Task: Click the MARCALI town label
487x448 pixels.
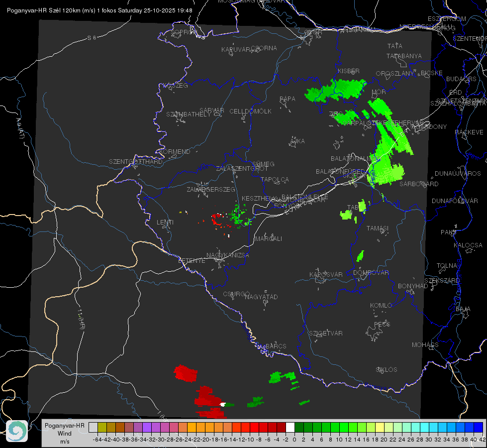Action: pyautogui.click(x=269, y=239)
